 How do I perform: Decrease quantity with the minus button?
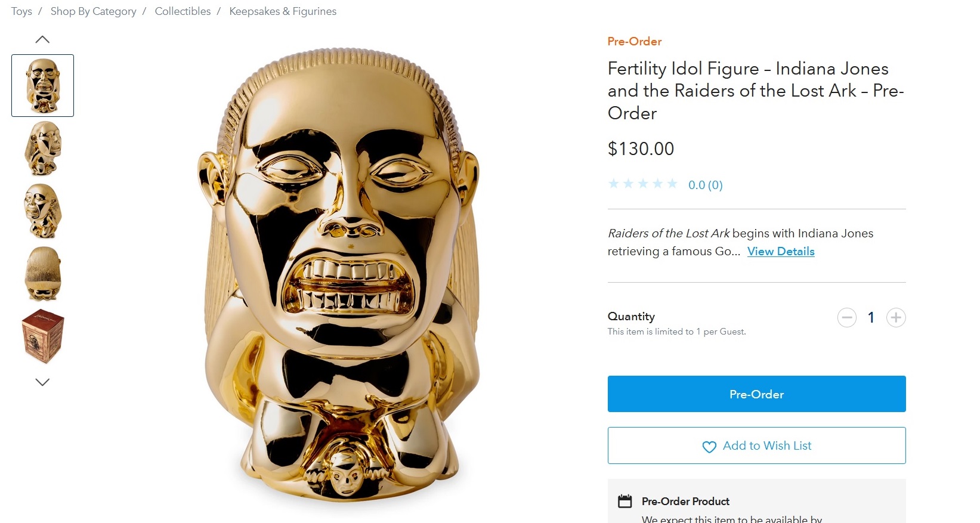846,317
